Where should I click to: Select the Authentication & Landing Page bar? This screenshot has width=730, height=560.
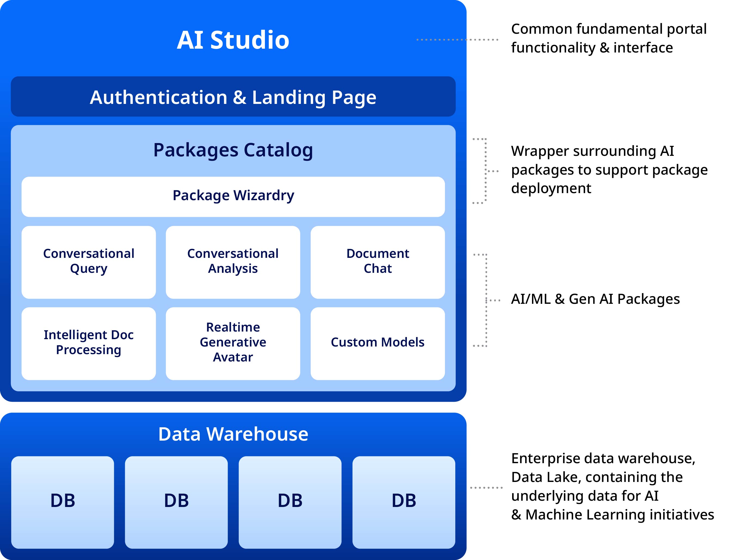pyautogui.click(x=233, y=97)
